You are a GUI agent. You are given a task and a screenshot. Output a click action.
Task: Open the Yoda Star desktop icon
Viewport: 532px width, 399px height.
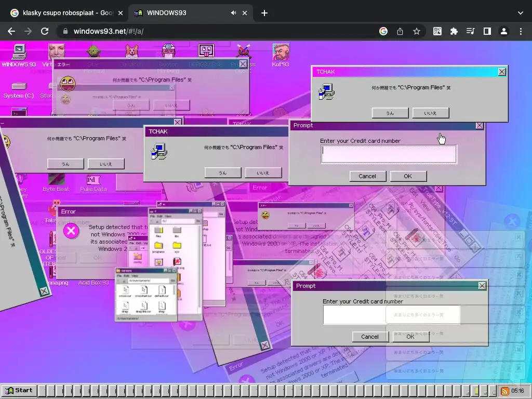click(x=94, y=51)
